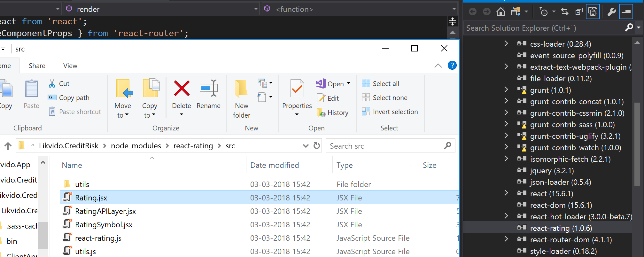Refresh the src folder listing
The width and height of the screenshot is (644, 257).
[317, 146]
